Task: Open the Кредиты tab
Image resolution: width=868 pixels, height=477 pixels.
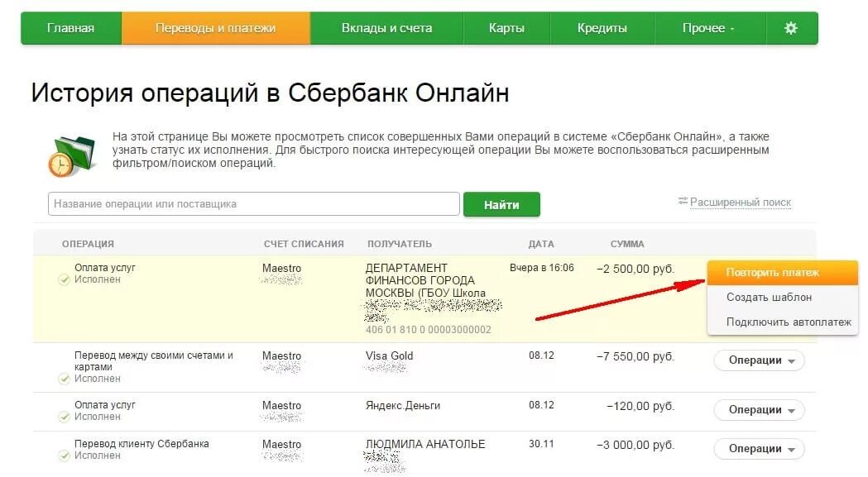Action: 602,28
